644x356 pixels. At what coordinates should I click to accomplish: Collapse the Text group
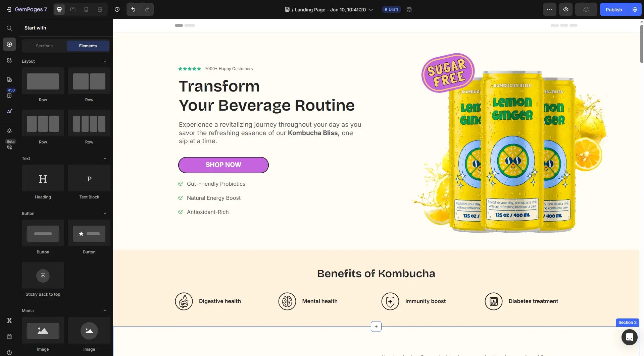[105, 159]
